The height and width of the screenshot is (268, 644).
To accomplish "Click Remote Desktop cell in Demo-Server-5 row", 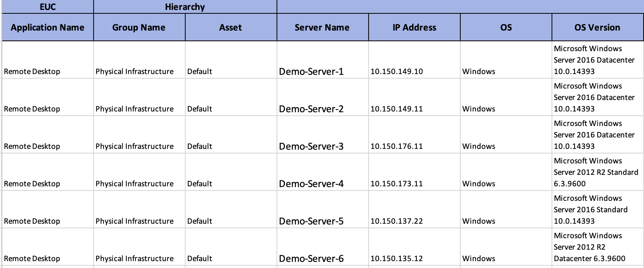I will tap(32, 221).
